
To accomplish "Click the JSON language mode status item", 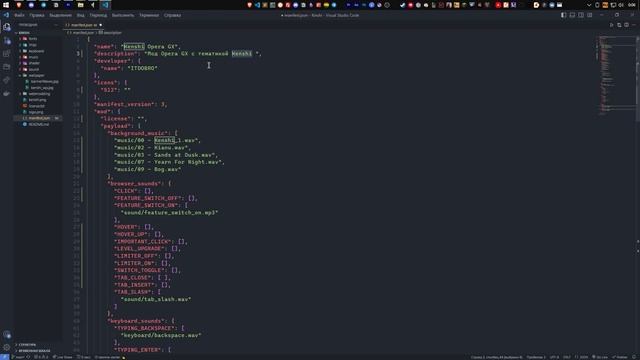I will point(582,357).
